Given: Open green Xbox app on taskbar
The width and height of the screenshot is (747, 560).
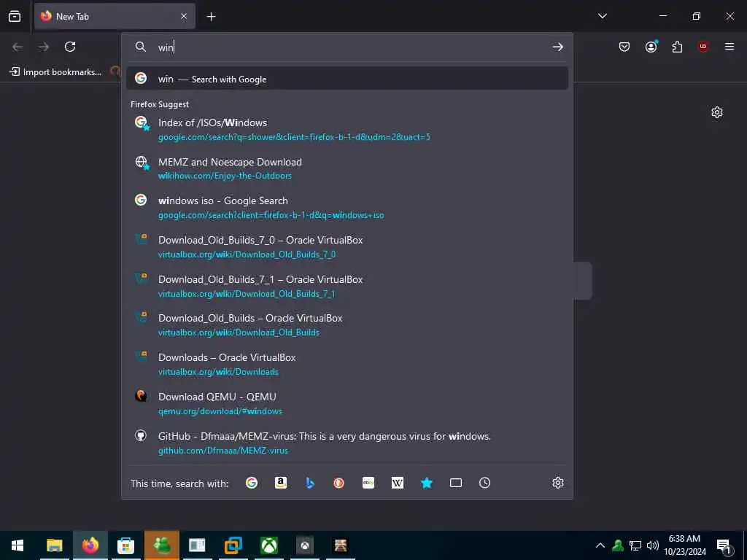Looking at the screenshot, I should [x=268, y=545].
